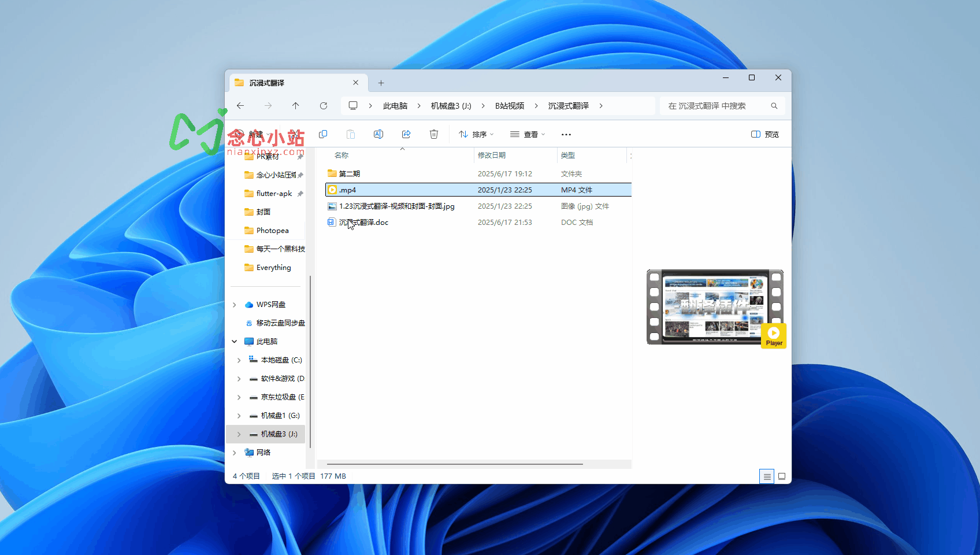Click the Share icon in toolbar
980x555 pixels.
tap(406, 134)
